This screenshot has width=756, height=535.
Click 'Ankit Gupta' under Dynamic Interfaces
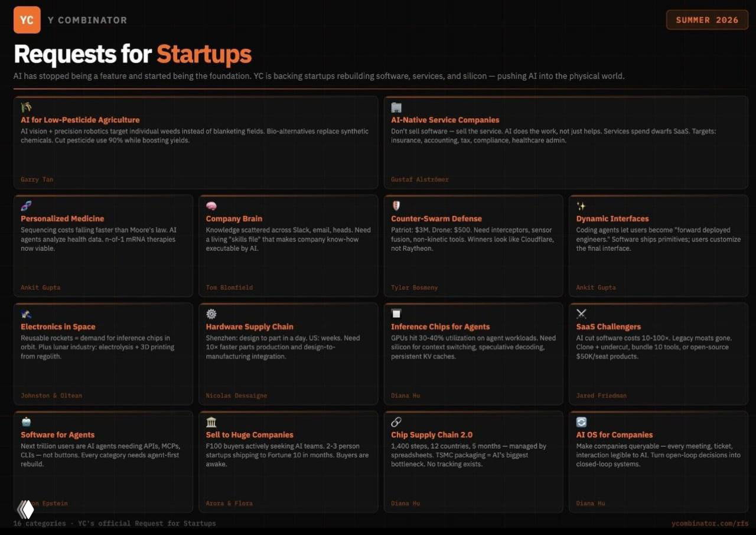(596, 288)
